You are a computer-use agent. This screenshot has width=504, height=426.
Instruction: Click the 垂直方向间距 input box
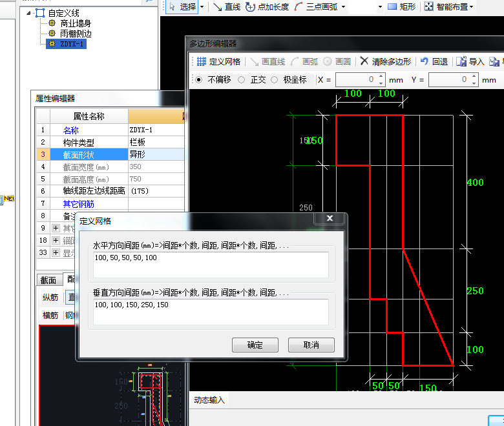point(211,312)
